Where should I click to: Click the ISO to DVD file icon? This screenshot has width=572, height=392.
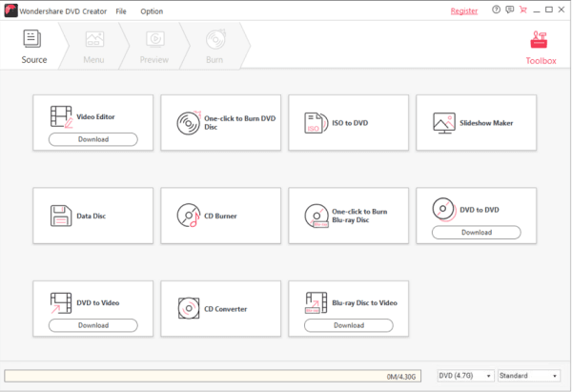click(x=316, y=123)
